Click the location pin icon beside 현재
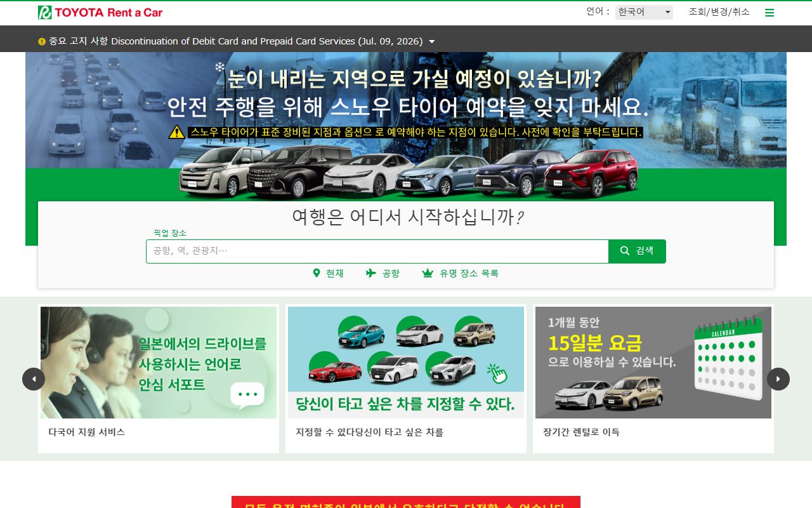Screen dimensions: 812x508 pos(317,273)
